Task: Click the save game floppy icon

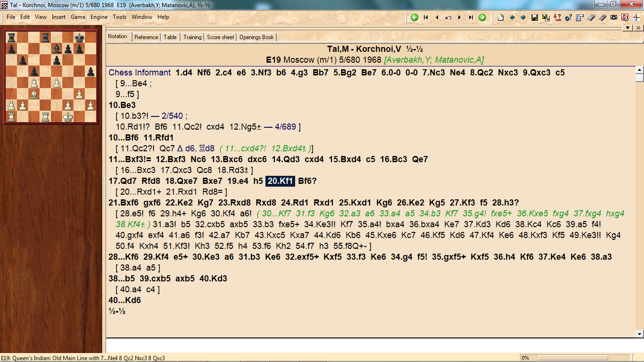Action: tap(535, 17)
